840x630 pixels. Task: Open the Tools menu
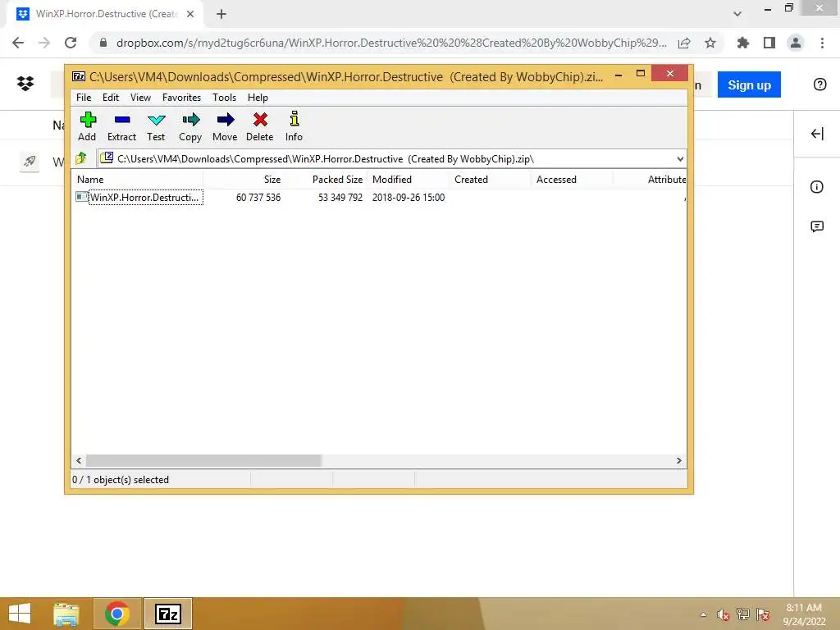coord(224,98)
